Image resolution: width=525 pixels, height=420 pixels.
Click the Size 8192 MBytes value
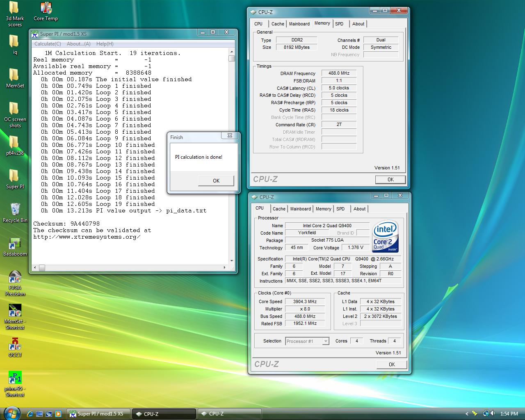point(297,47)
